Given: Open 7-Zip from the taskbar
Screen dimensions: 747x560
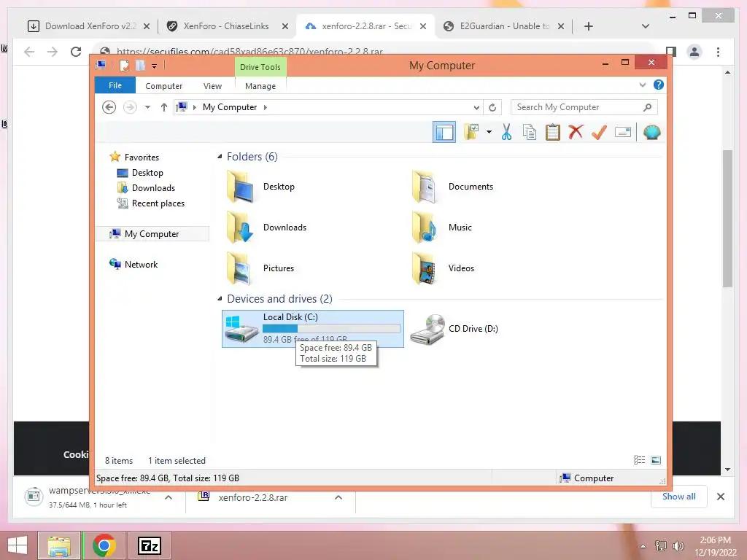Looking at the screenshot, I should [x=150, y=545].
